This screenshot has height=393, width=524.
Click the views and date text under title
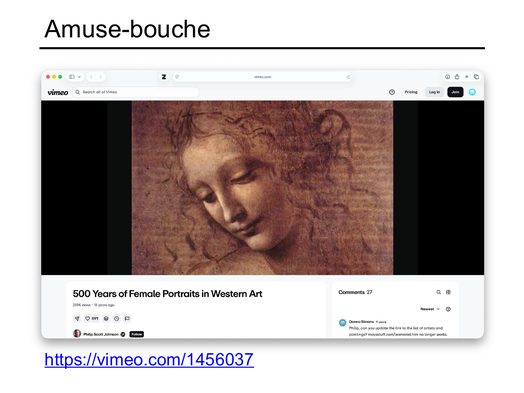[x=94, y=305]
